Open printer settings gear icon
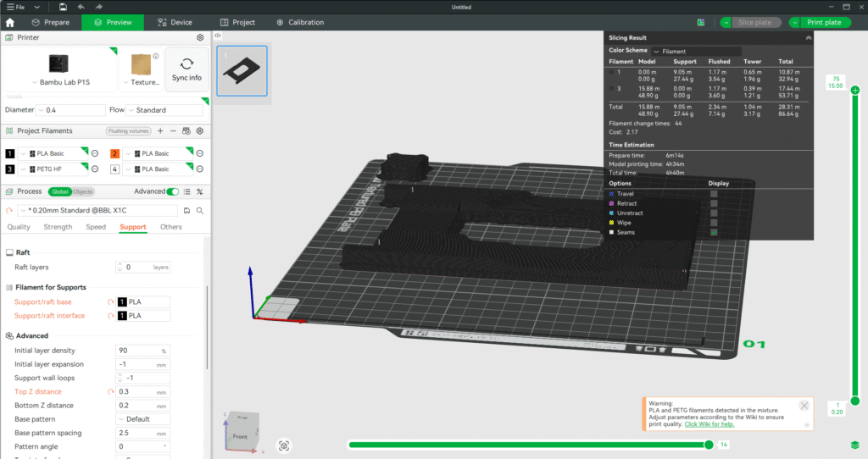Screen dimensions: 868x459 click(x=200, y=38)
